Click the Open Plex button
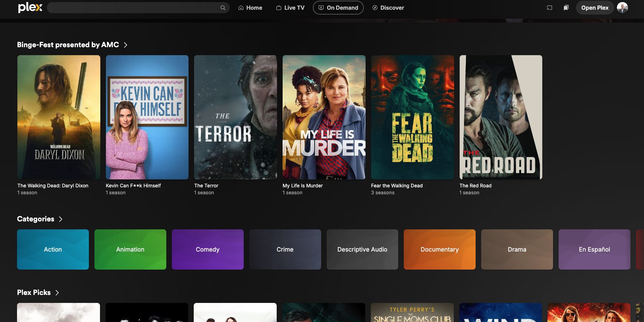 [595, 8]
